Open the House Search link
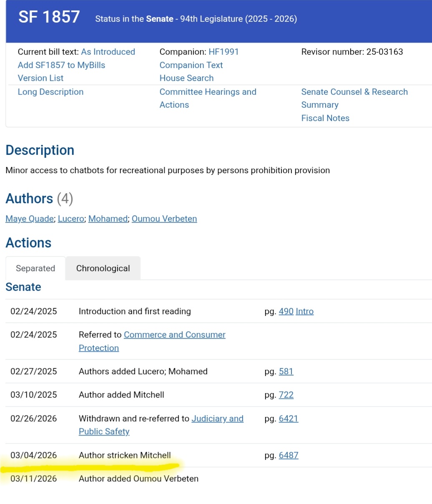The width and height of the screenshot is (432, 504). coord(186,78)
